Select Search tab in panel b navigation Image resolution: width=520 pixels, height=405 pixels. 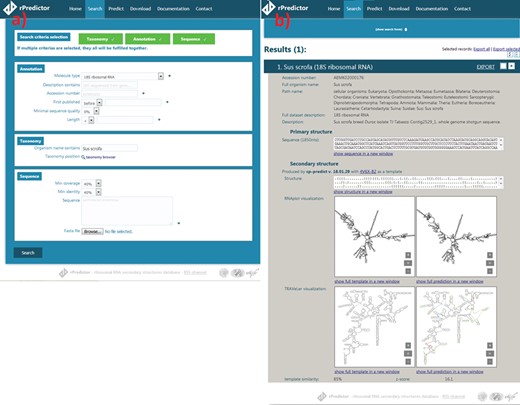pyautogui.click(x=353, y=9)
